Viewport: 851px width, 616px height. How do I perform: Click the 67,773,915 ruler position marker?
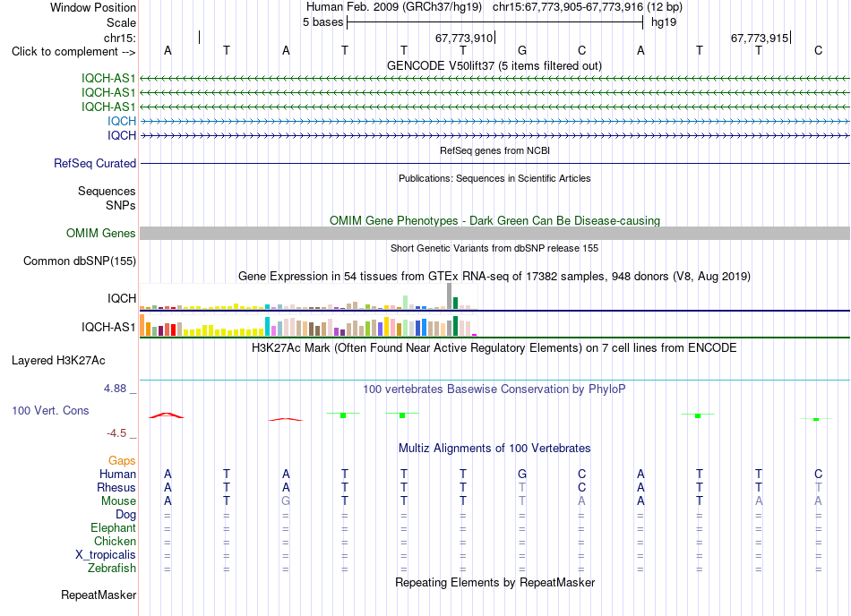click(760, 38)
